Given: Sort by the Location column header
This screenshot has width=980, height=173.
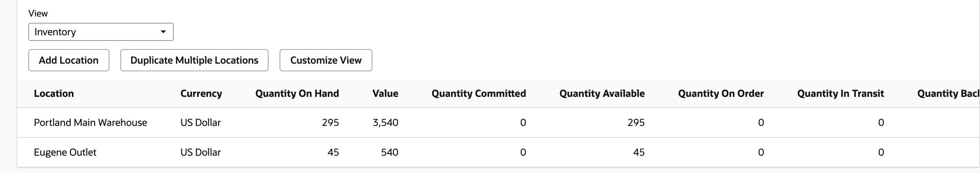Looking at the screenshot, I should (54, 93).
